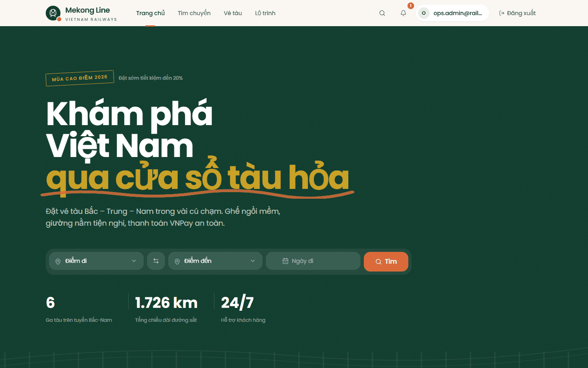588x368 pixels.
Task: Go to Trang chủ tab
Action: [x=150, y=13]
